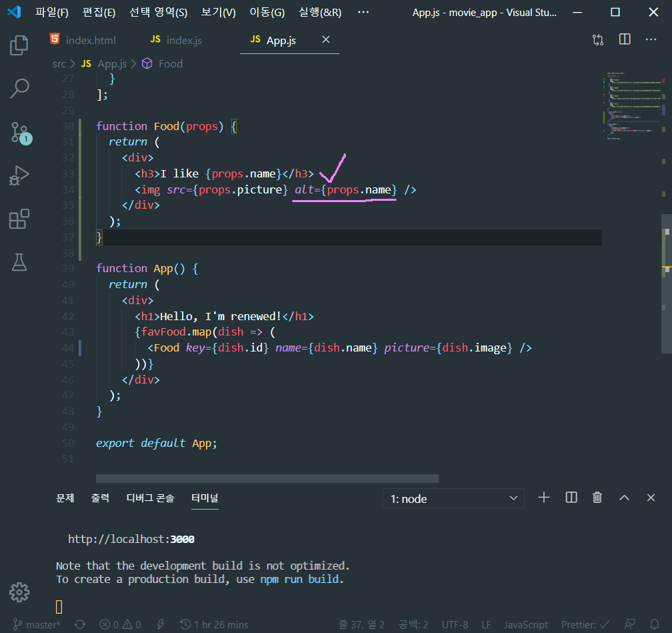Open Run and Debug view
This screenshot has height=633, width=672.
click(19, 175)
